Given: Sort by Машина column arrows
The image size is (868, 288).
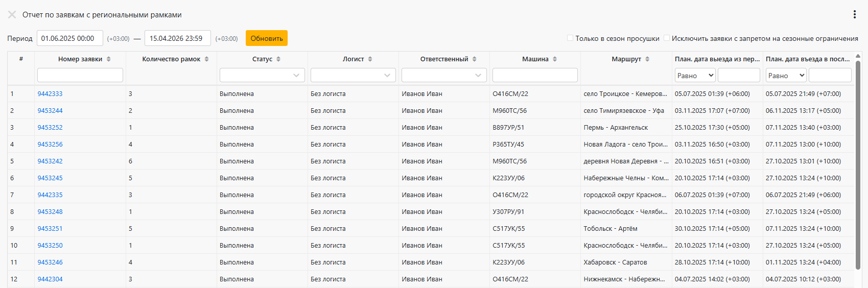Looking at the screenshot, I should (555, 59).
